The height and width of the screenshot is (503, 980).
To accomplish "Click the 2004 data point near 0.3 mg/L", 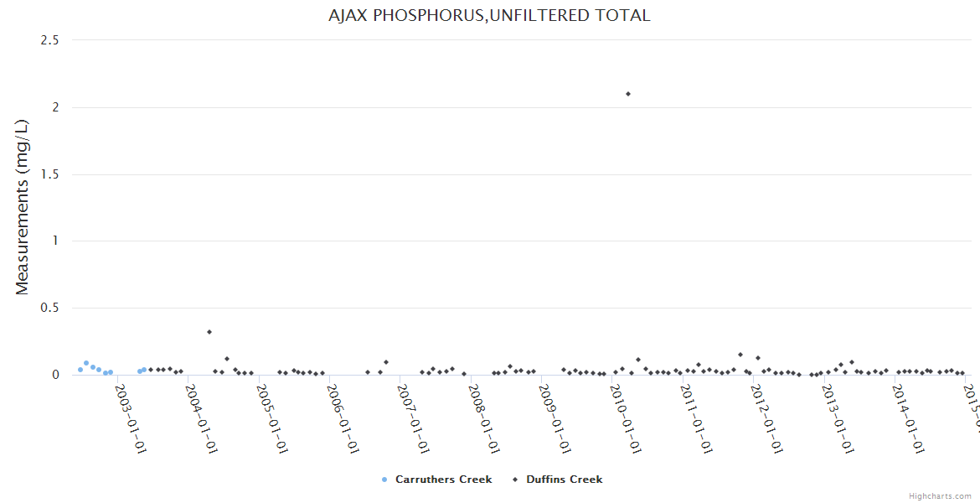I will (x=209, y=332).
